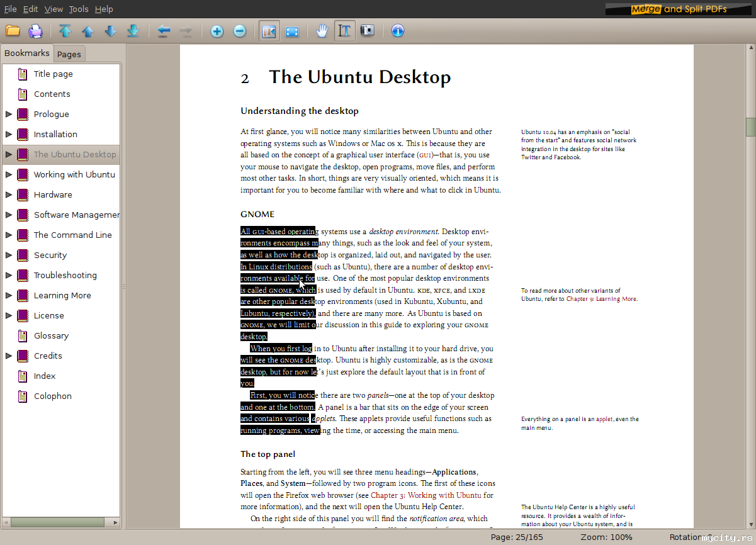Open the View menu

coord(54,9)
